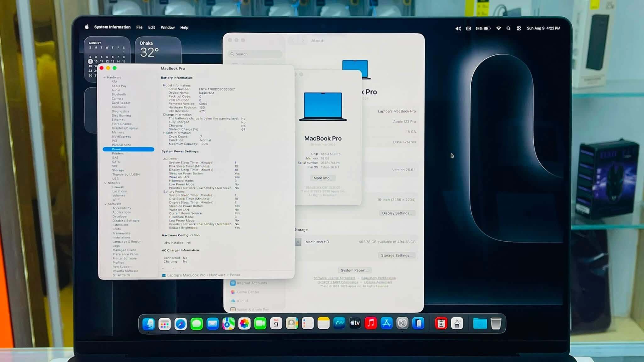644x362 pixels.
Task: Open Mail from the Dock
Action: click(x=213, y=324)
